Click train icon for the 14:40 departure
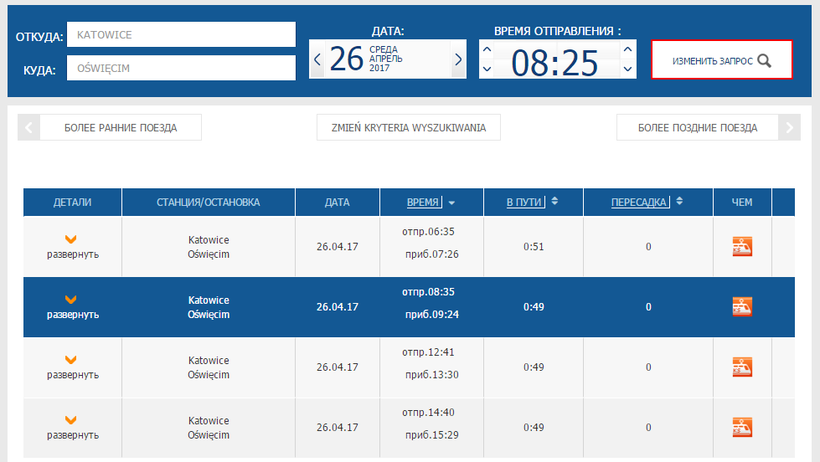The width and height of the screenshot is (820, 462). (742, 427)
